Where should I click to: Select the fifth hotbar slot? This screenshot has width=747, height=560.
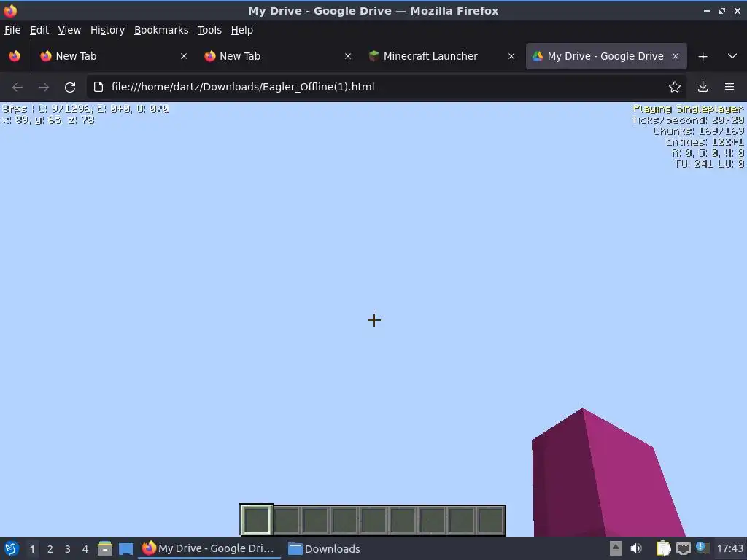373,520
